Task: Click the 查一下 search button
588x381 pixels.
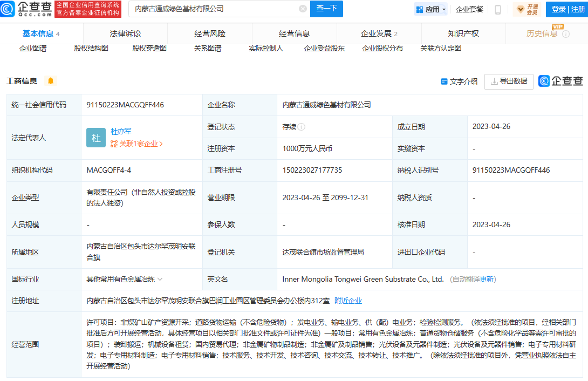Action: [326, 9]
